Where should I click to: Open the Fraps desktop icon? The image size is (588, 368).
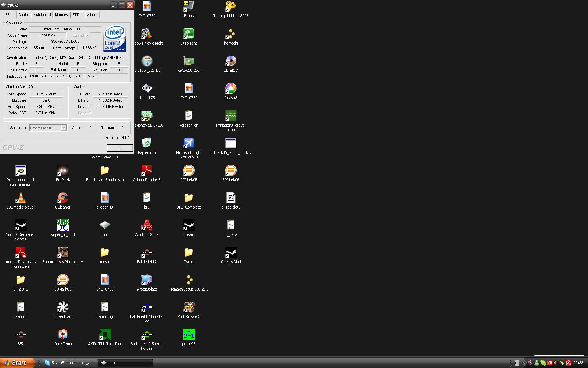coord(189,9)
